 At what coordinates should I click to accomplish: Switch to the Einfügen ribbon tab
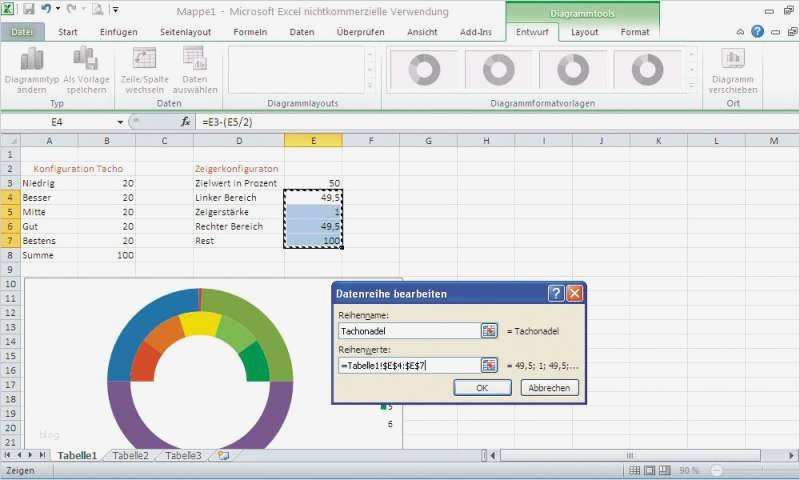point(119,32)
